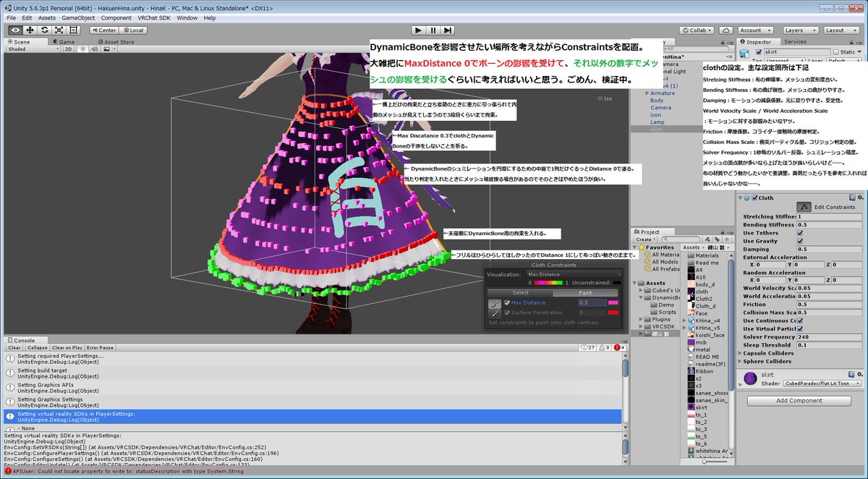Toggle Use Continuous Collision checkbox

tap(800, 321)
